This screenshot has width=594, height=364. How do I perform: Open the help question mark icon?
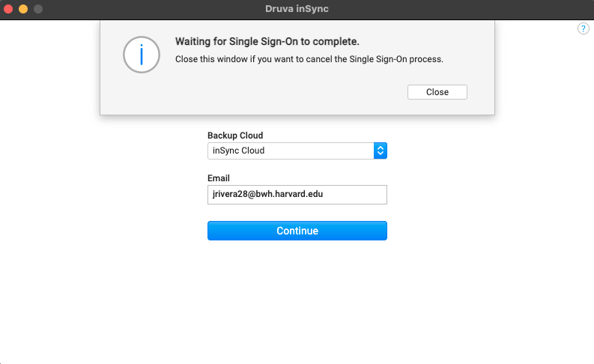583,28
